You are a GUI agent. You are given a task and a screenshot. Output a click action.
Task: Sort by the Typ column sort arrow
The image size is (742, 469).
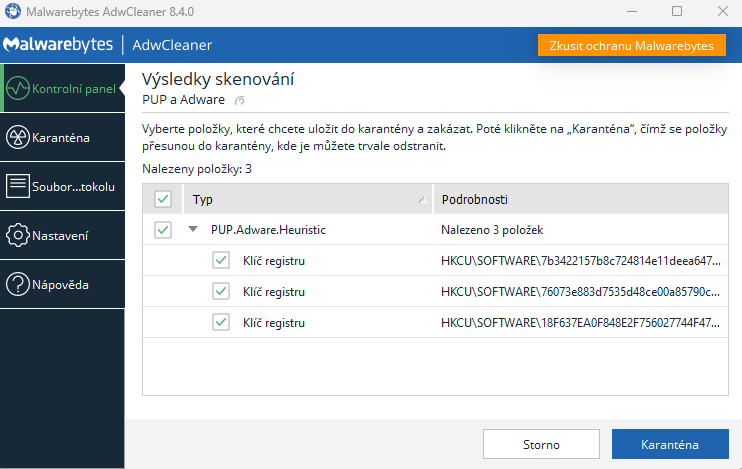click(423, 200)
